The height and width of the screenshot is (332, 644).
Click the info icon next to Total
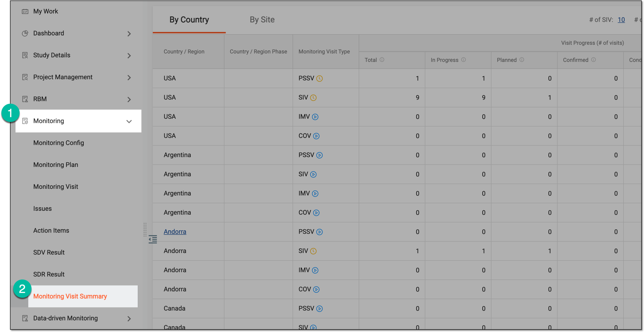(382, 60)
